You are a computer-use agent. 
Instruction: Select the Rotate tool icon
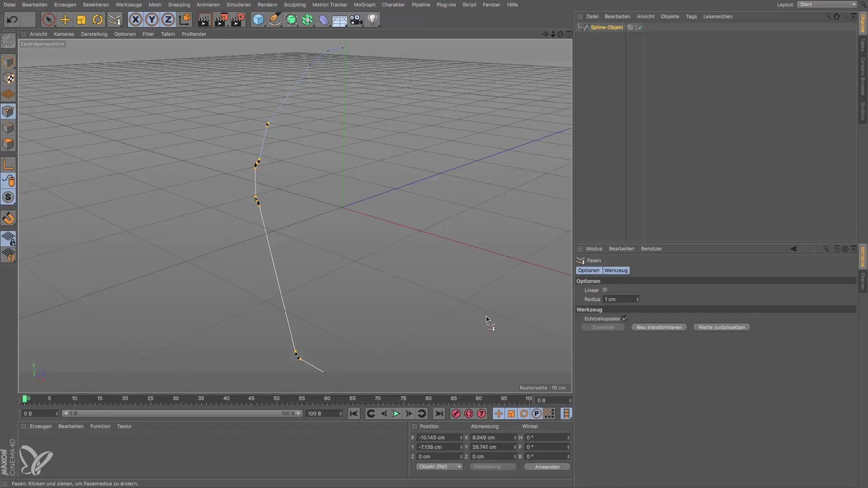98,19
